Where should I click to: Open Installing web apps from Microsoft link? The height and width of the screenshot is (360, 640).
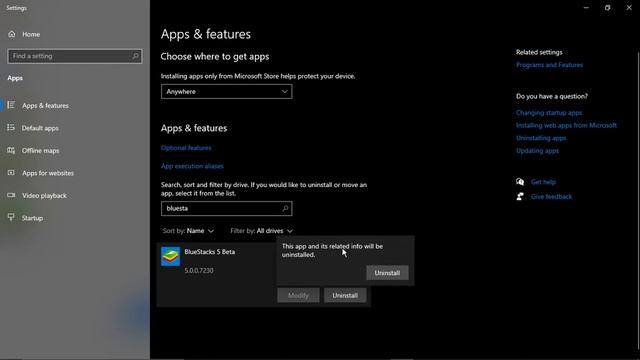point(566,125)
